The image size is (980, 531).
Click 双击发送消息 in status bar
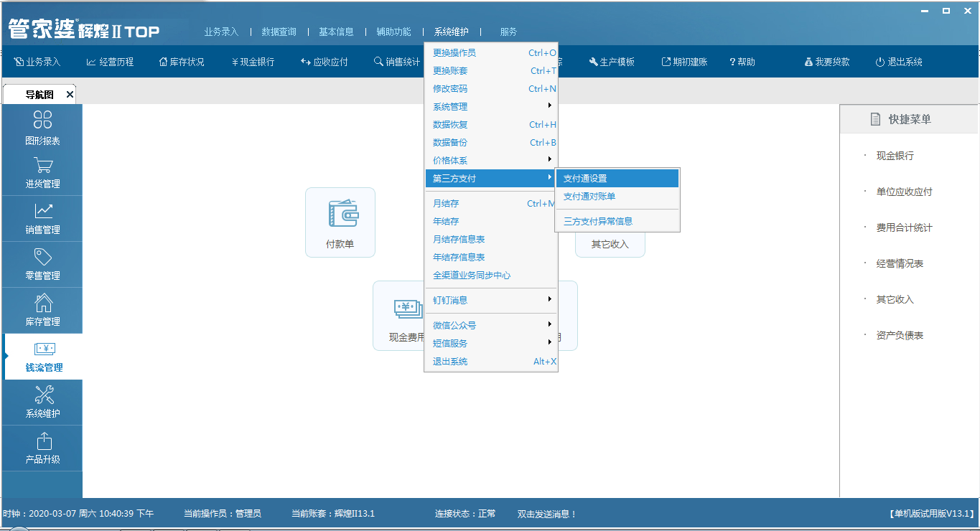point(546,514)
